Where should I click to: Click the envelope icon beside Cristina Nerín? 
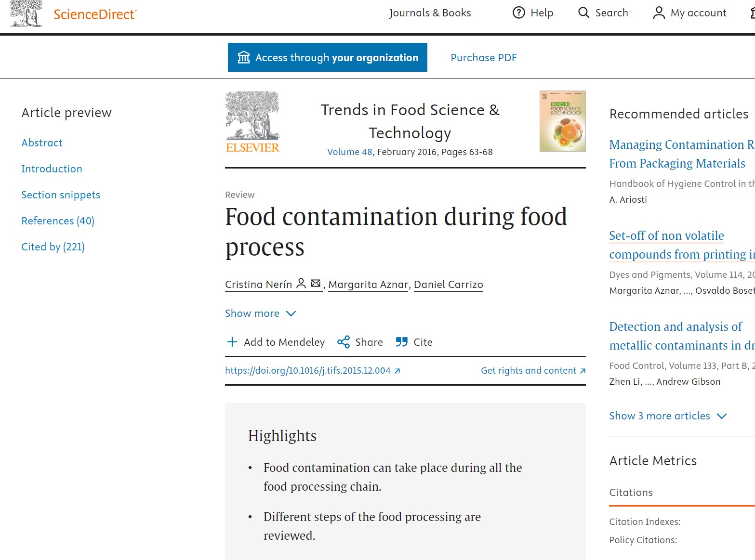[316, 284]
